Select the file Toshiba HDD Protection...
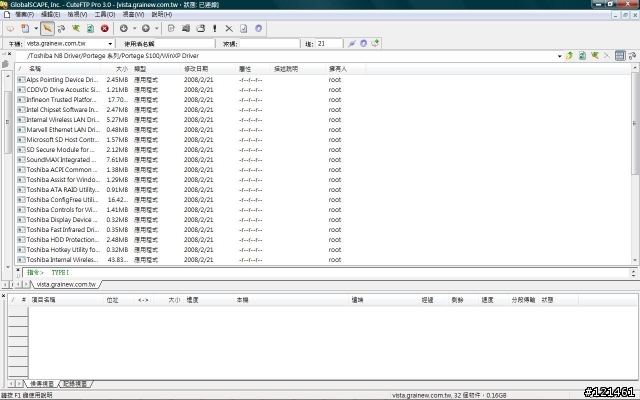 point(63,240)
